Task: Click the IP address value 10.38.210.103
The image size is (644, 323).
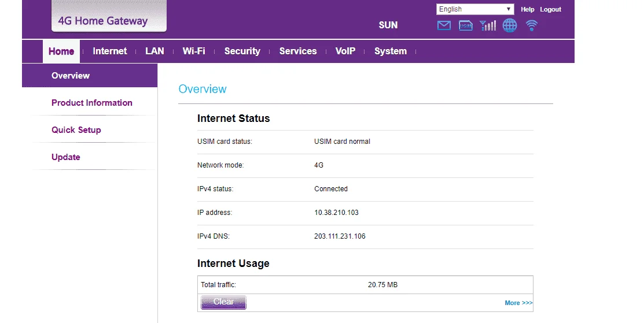Action: [336, 213]
